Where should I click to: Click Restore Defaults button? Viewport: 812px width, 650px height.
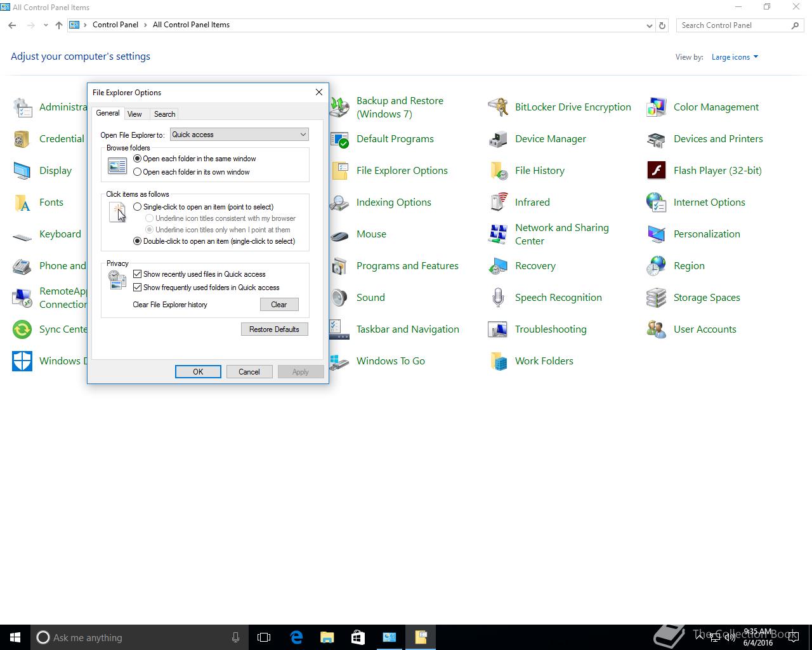coord(274,329)
